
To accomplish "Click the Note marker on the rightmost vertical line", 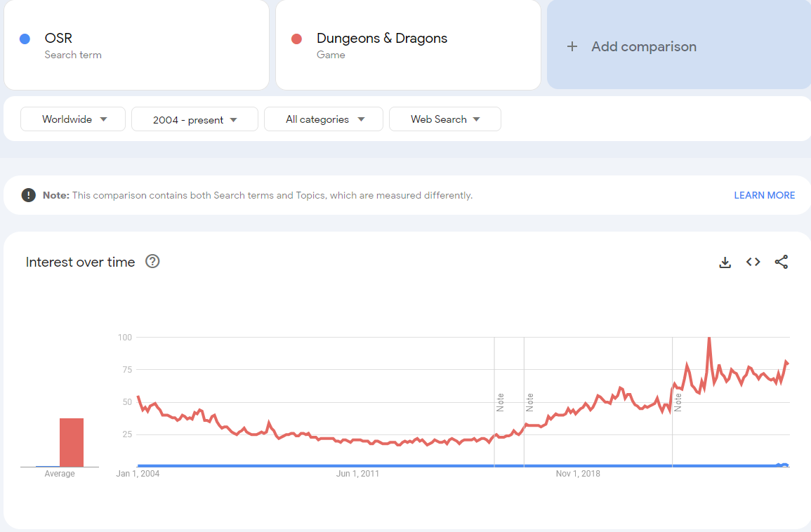I will coord(678,402).
